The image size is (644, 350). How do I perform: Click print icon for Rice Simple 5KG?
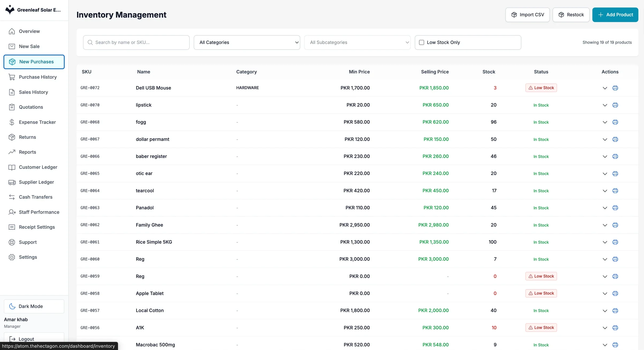615,242
